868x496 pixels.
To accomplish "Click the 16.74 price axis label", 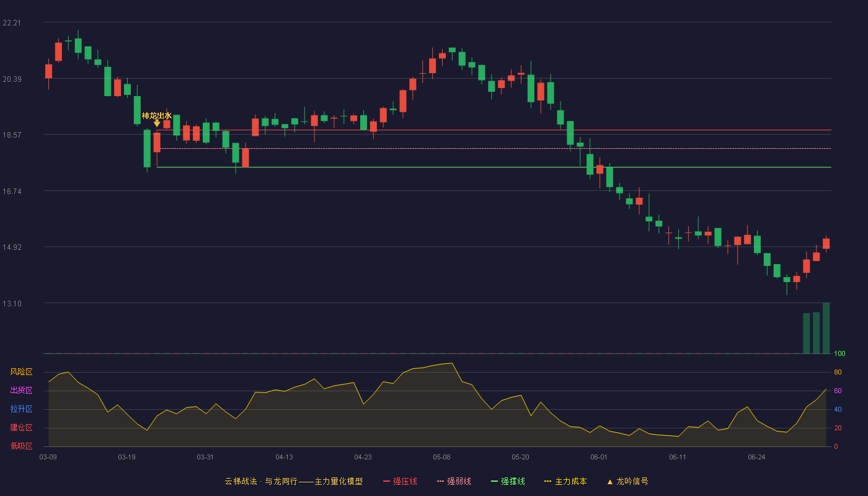I will (x=12, y=191).
